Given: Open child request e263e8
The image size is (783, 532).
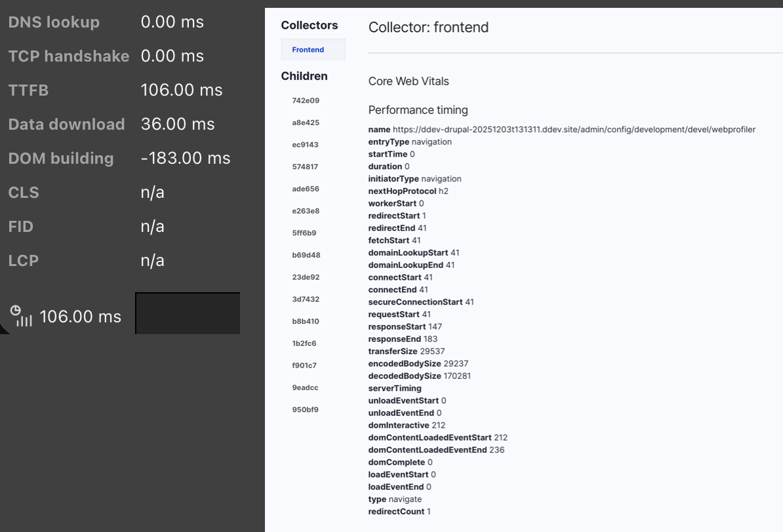Looking at the screenshot, I should coord(306,211).
